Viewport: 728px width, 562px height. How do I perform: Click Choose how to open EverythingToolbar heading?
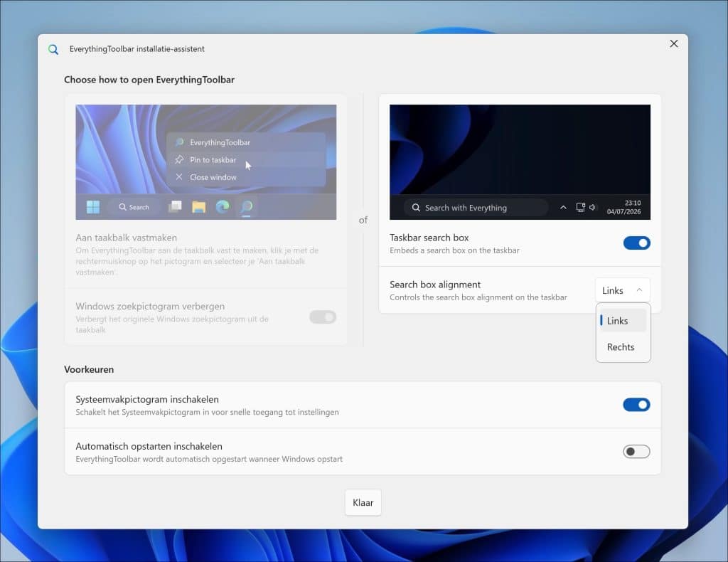(149, 80)
